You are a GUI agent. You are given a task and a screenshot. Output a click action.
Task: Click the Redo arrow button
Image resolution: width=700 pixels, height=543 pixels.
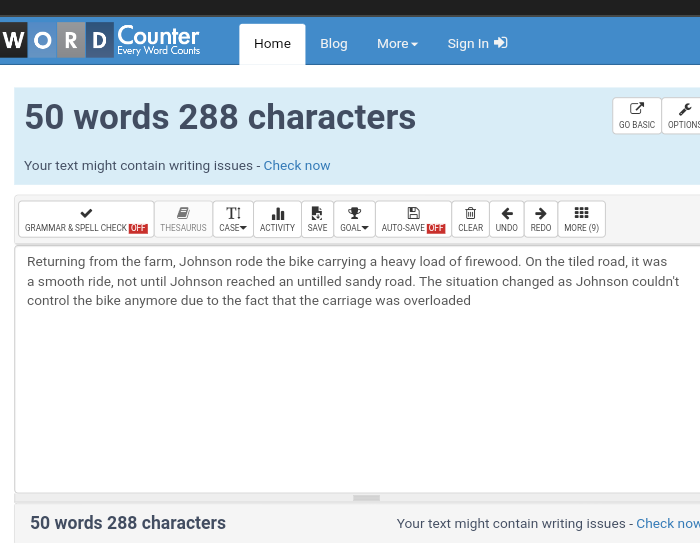(x=541, y=219)
